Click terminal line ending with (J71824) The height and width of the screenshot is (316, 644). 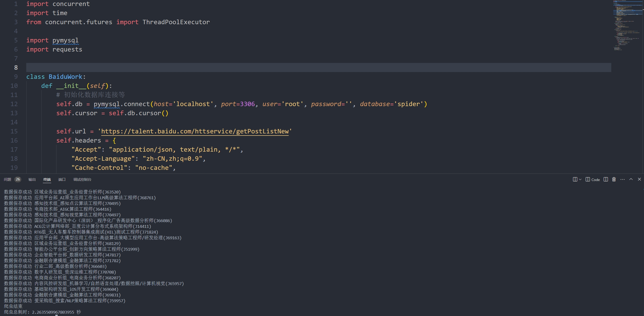tap(81, 232)
